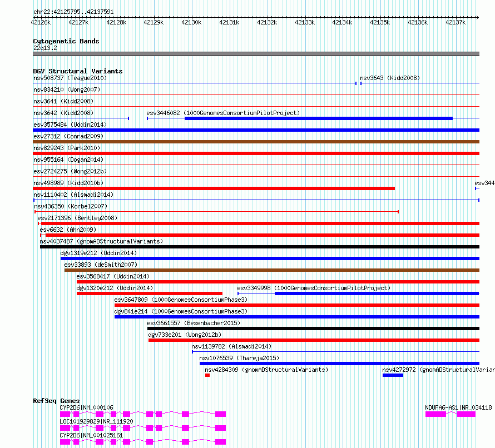
Task: Open nsv834210 (Wong2007) variant
Action: 67,89
